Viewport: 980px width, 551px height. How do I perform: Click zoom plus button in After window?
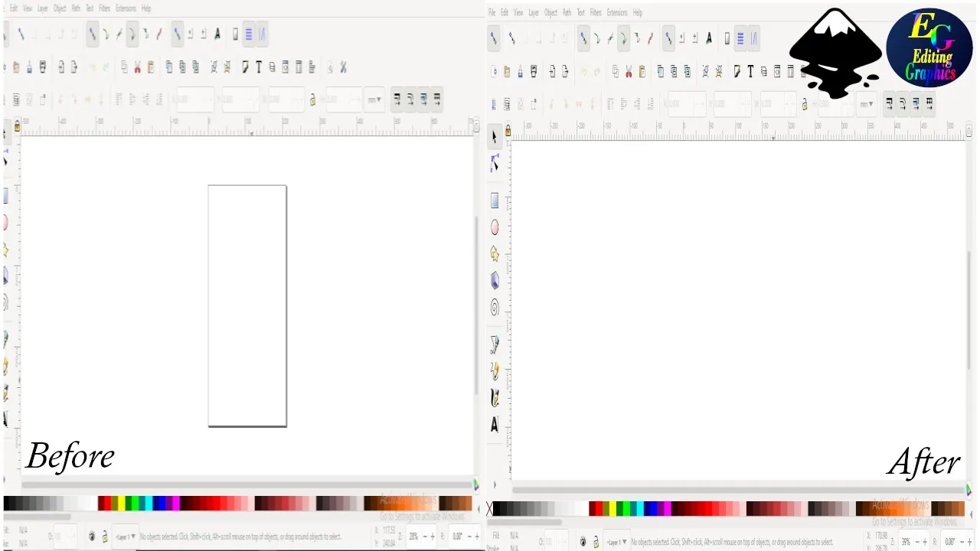[926, 542]
